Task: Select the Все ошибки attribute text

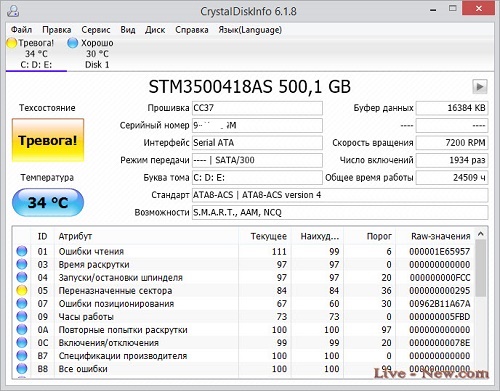Action: 83,369
